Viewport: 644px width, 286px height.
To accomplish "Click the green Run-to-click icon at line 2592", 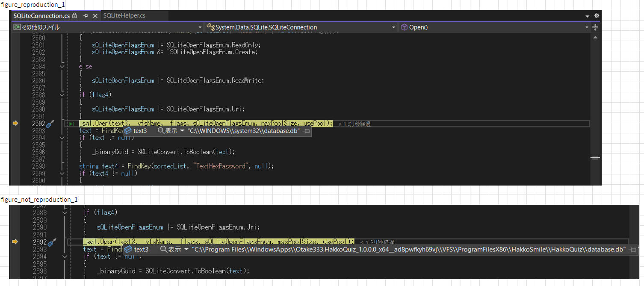I will pyautogui.click(x=71, y=124).
